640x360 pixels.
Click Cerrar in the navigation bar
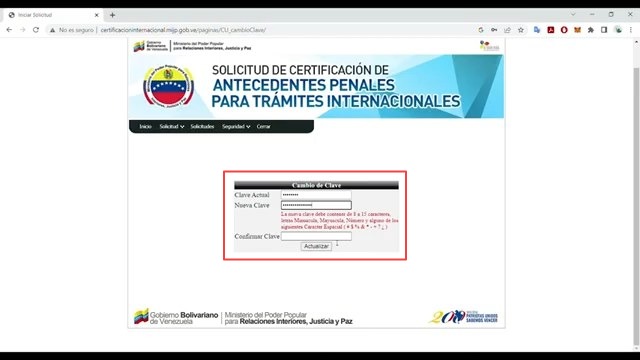[x=263, y=127]
